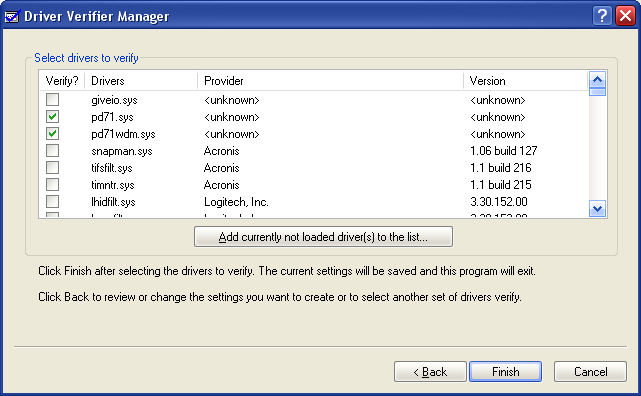Sort list by Provider column header

click(x=330, y=81)
